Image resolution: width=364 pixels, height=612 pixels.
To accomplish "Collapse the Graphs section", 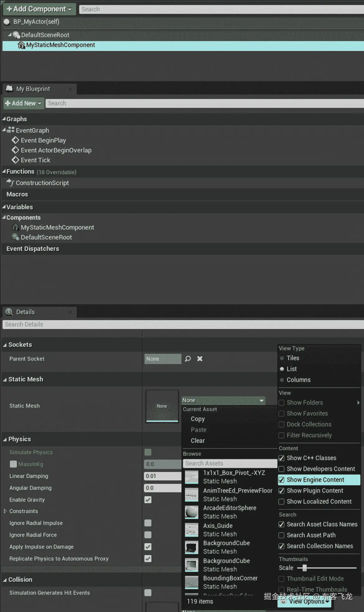I will pos(4,119).
